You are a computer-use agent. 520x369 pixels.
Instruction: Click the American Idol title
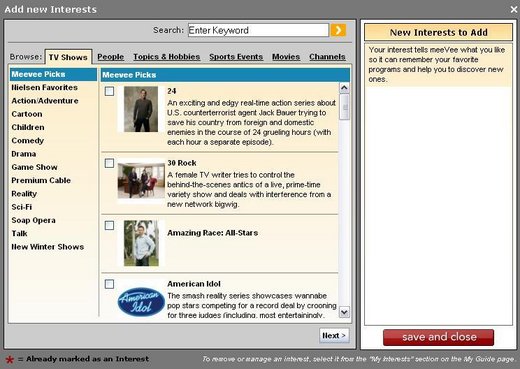[194, 284]
